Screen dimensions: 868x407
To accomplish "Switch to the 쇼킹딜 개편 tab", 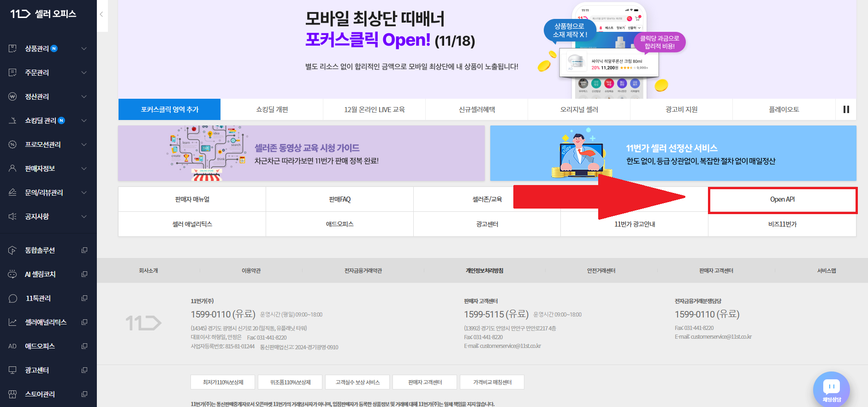I will (272, 109).
